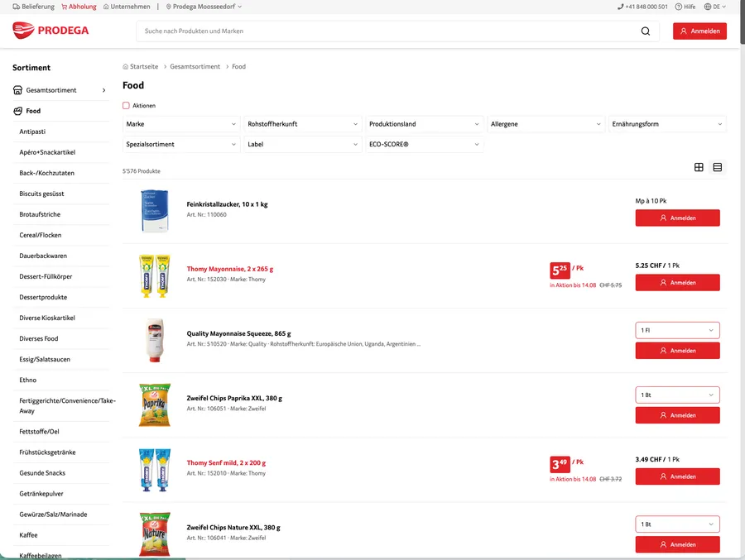The height and width of the screenshot is (560, 745).
Task: Switch to grid view layout
Action: [x=699, y=167]
